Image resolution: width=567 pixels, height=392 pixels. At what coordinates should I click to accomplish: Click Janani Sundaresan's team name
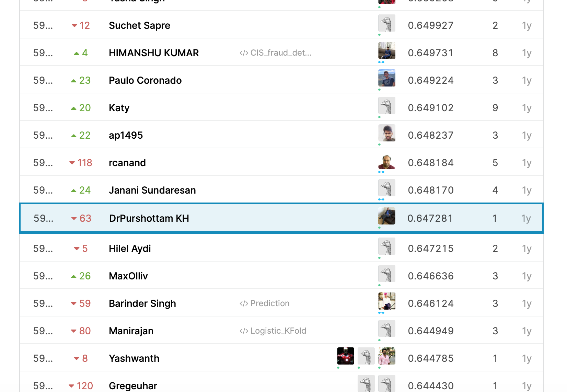[x=152, y=190]
